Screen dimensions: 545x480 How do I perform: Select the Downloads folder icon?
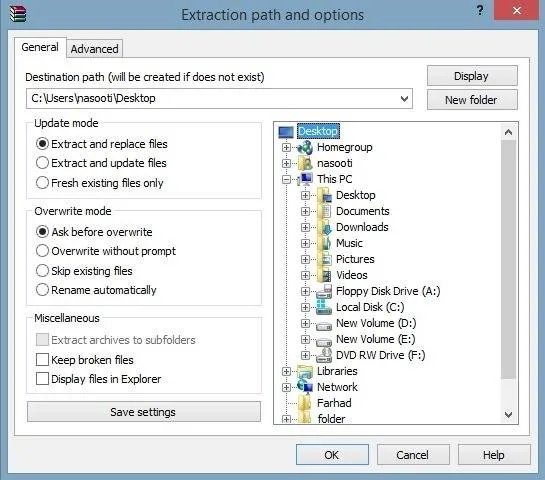pyautogui.click(x=325, y=227)
